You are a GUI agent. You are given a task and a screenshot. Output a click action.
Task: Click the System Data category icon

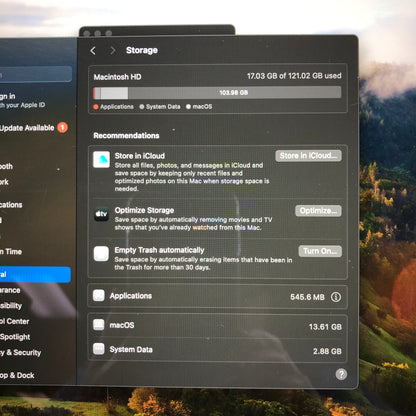click(99, 349)
